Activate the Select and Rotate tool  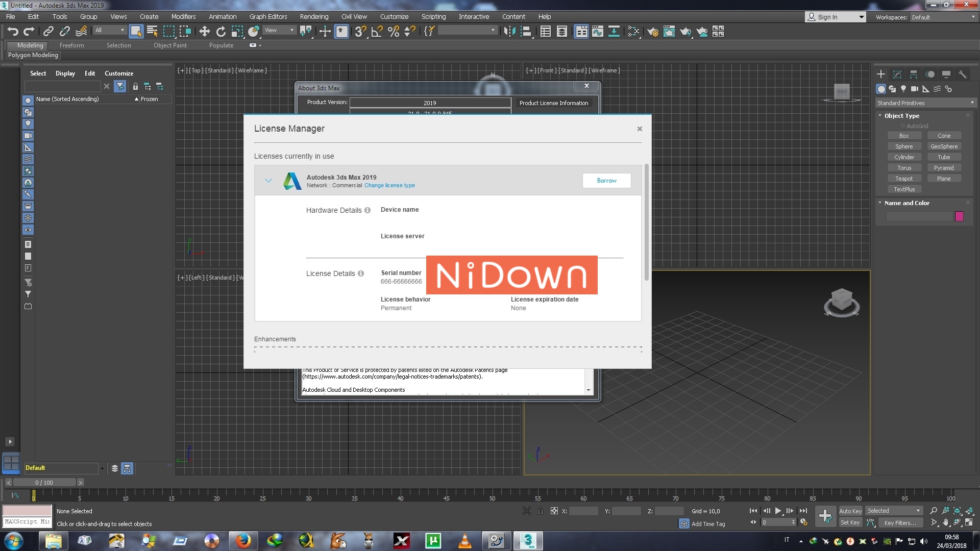[220, 31]
